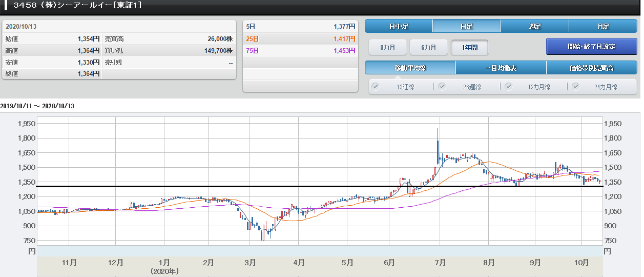The height and width of the screenshot is (277, 644).
Task: Click the 1,330円 low price value
Action: point(89,62)
